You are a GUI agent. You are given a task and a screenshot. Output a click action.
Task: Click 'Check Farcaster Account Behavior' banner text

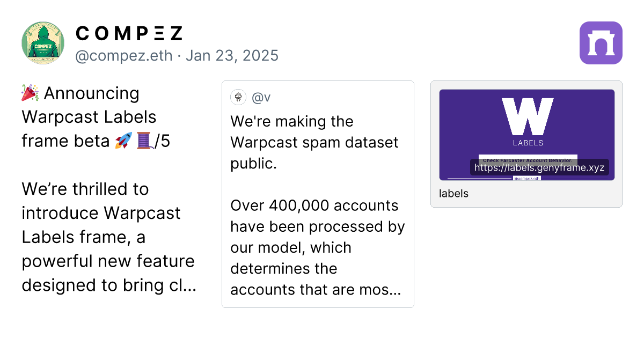tap(527, 160)
